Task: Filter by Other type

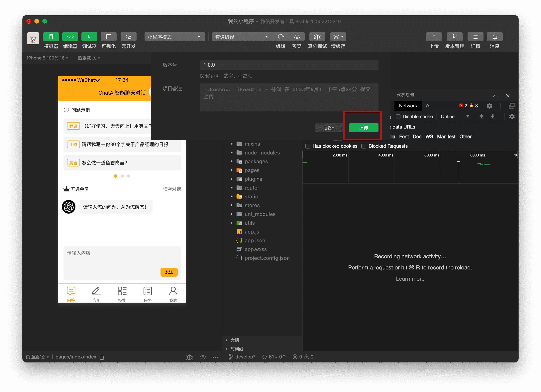Action: (465, 136)
